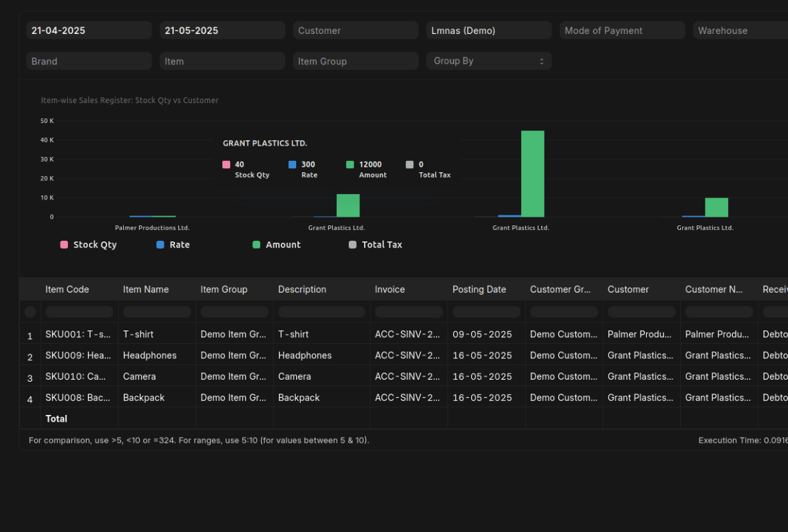Click the Brand filter field
The height and width of the screenshot is (532, 788).
pos(89,61)
